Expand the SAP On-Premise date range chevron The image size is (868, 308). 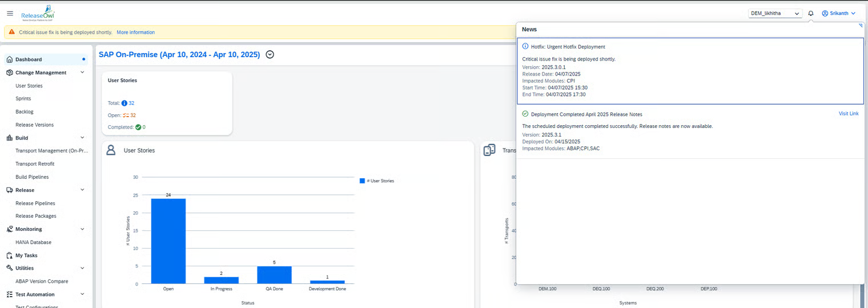(x=270, y=54)
